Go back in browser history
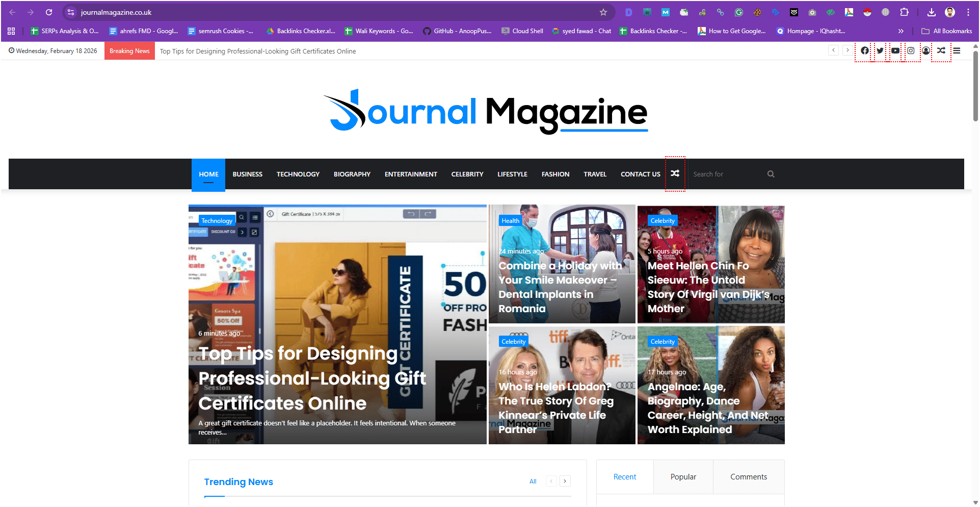Screen dimensions: 980x507 point(12,12)
